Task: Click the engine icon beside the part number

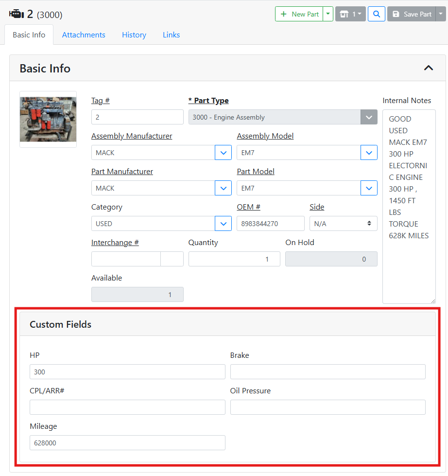Action: 17,14
